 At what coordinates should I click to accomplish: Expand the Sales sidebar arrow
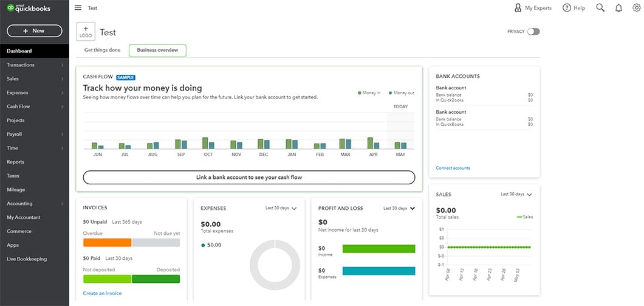(x=63, y=79)
